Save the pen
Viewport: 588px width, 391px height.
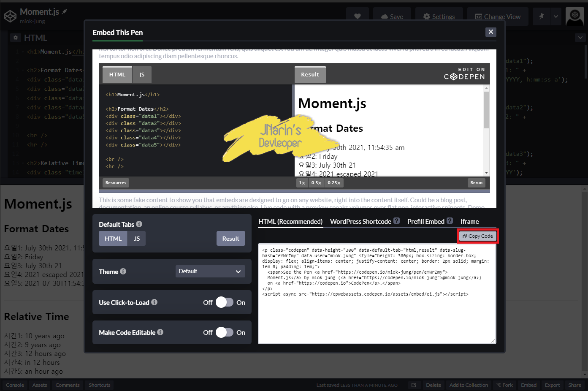(x=392, y=16)
